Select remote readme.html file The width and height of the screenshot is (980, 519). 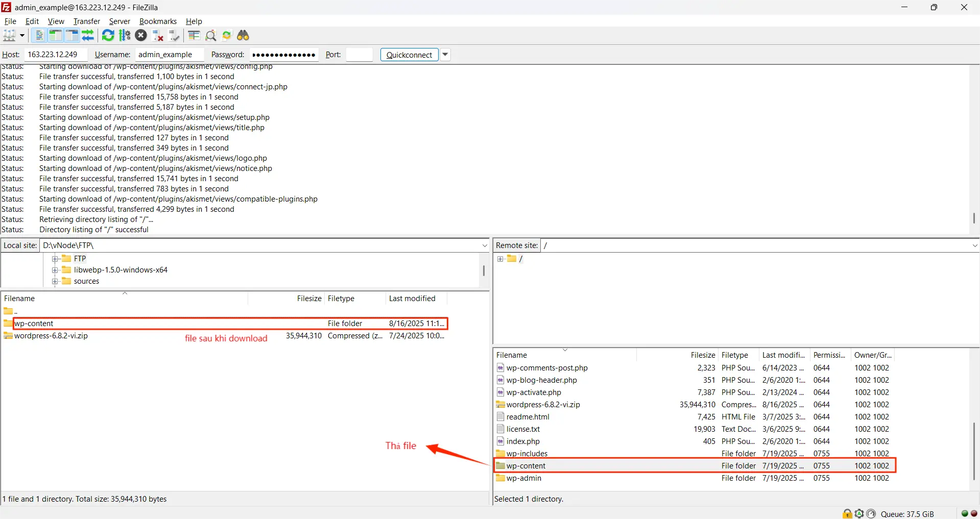tap(695, 417)
